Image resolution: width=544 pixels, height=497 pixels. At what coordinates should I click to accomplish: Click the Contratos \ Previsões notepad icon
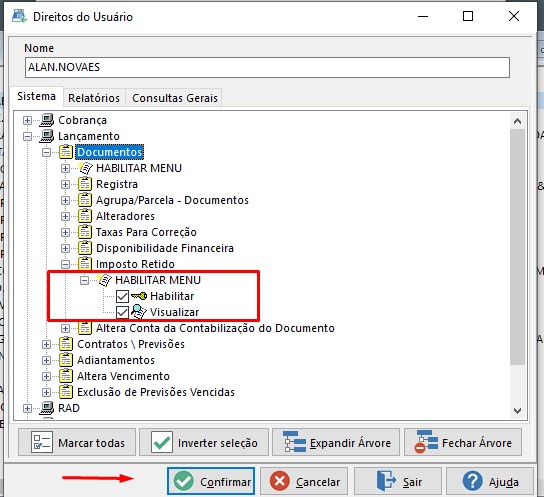[x=66, y=344]
